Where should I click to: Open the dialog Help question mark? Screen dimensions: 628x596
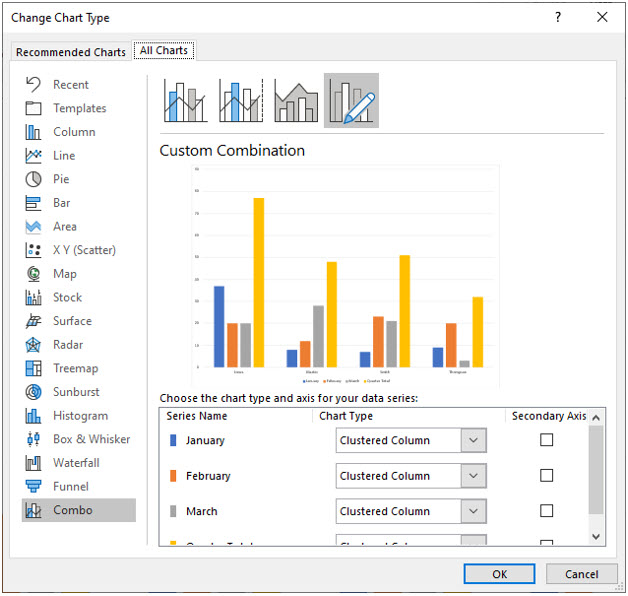pyautogui.click(x=558, y=17)
